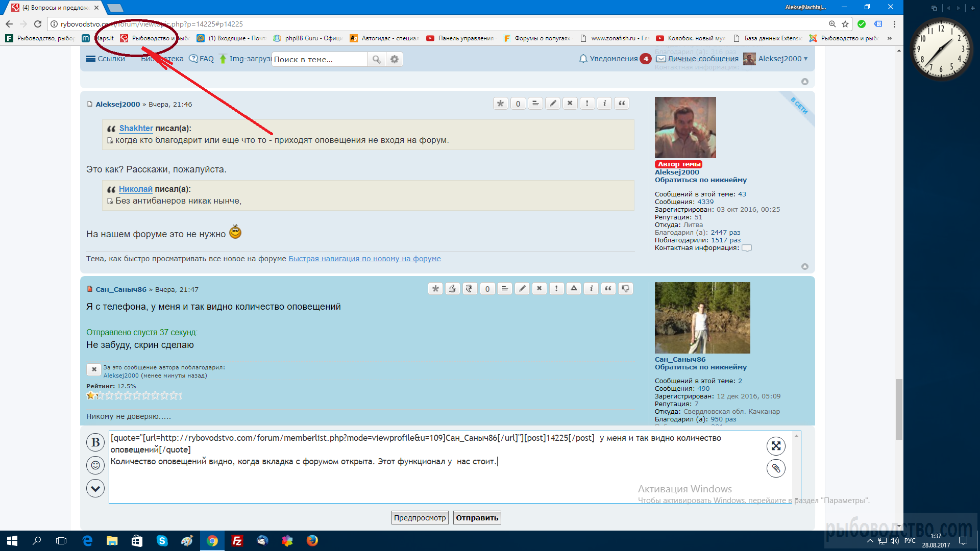The image size is (980, 551).
Task: Click the paperclip attachment icon
Action: 776,468
